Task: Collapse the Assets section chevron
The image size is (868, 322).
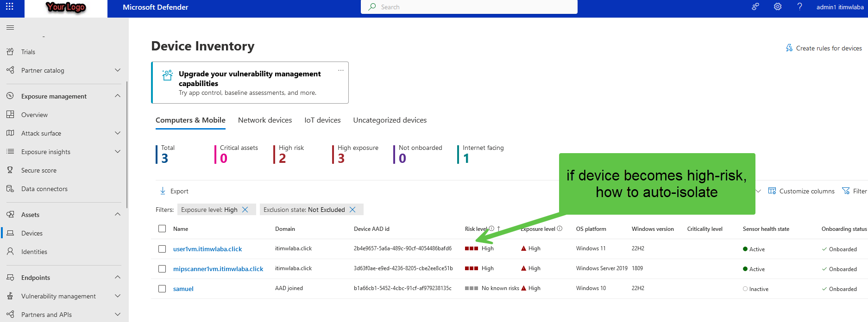Action: pyautogui.click(x=118, y=214)
